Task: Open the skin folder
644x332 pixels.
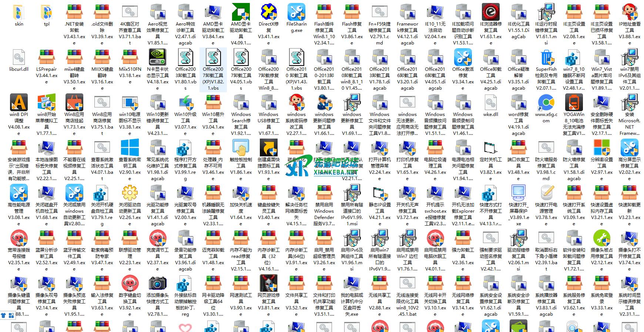Action: click(19, 13)
